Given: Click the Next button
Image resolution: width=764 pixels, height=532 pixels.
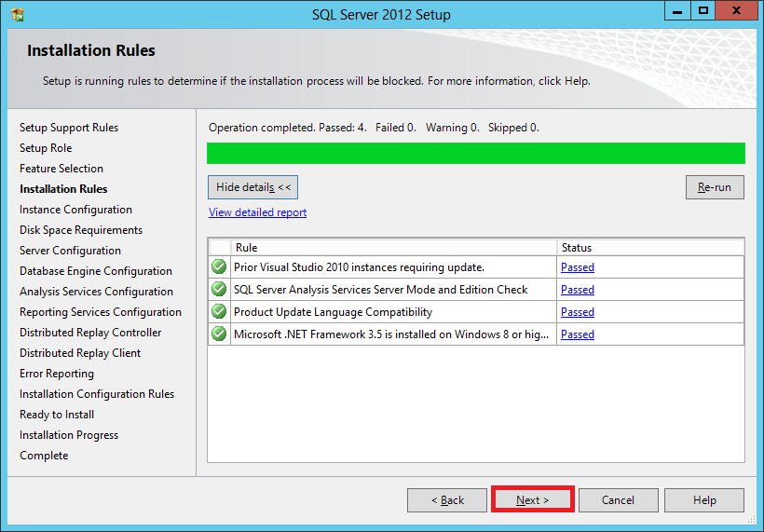Looking at the screenshot, I should [532, 500].
